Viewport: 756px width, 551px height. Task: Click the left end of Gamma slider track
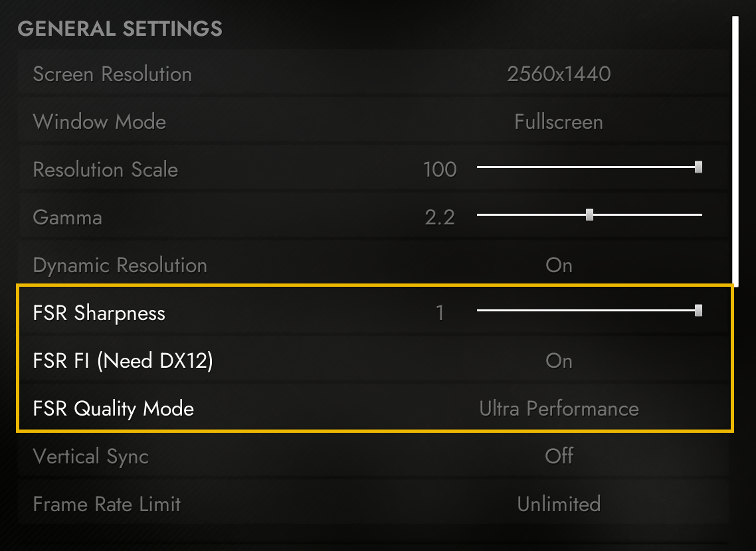coord(480,214)
